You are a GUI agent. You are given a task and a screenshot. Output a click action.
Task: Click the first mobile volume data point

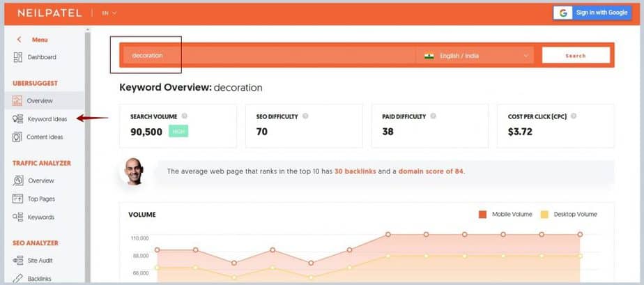click(158, 249)
